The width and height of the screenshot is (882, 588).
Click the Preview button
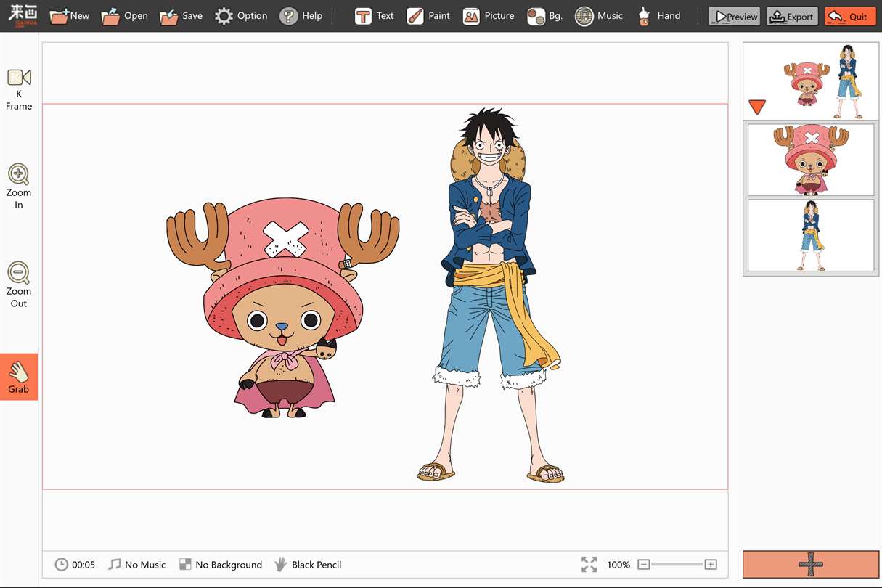tap(735, 16)
